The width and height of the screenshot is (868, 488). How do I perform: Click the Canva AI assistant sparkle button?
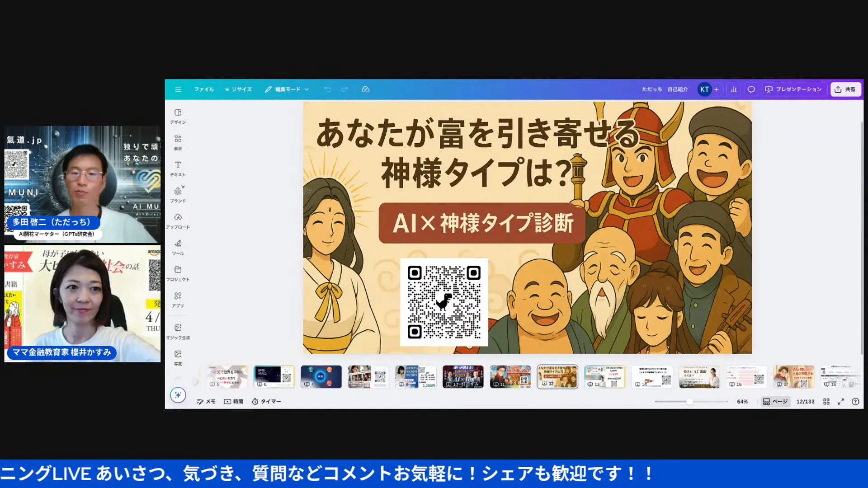pos(178,395)
